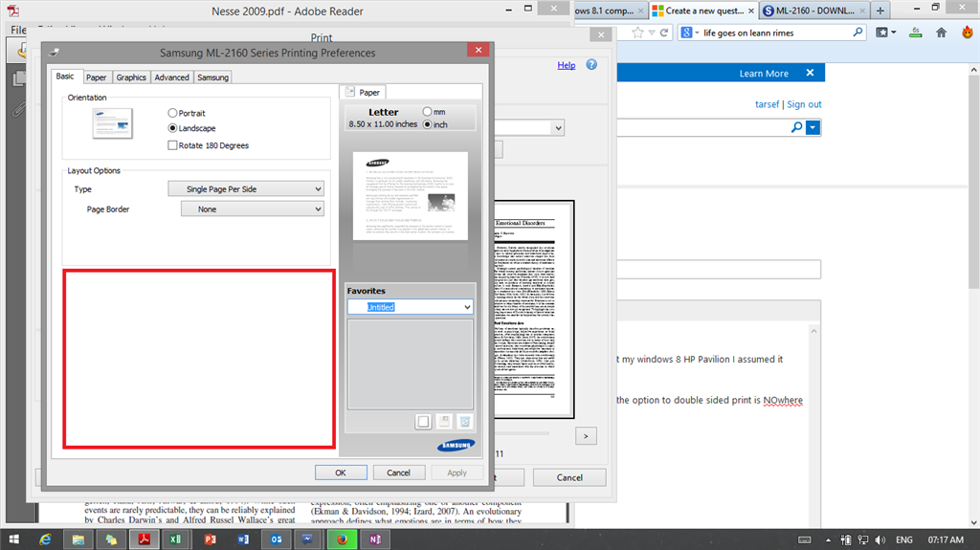Click the search magnifier in Firefox search box
Image resolution: width=980 pixels, height=550 pixels.
tap(857, 33)
